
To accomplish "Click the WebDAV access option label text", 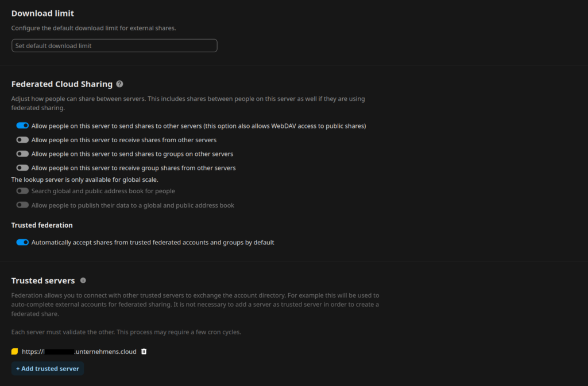I will (x=199, y=126).
